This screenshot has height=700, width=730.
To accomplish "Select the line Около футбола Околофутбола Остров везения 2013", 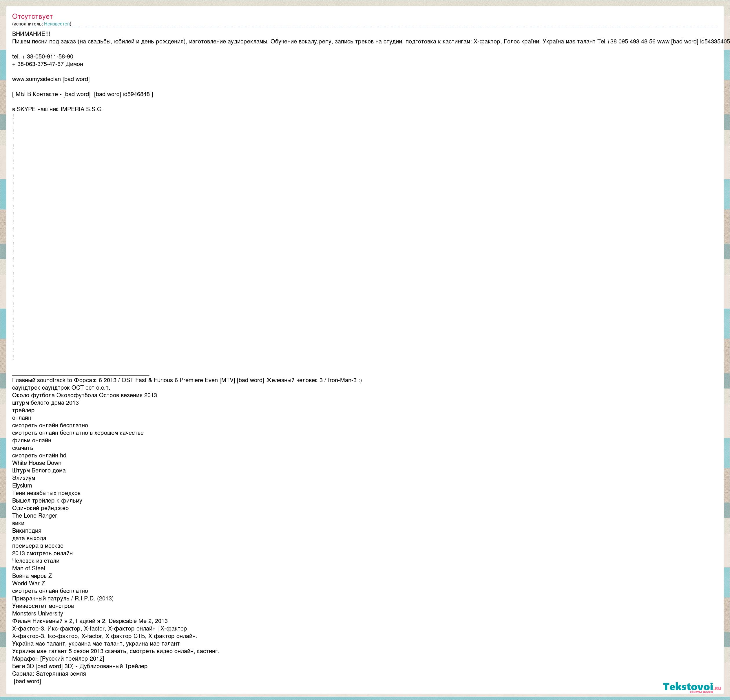I will point(85,395).
